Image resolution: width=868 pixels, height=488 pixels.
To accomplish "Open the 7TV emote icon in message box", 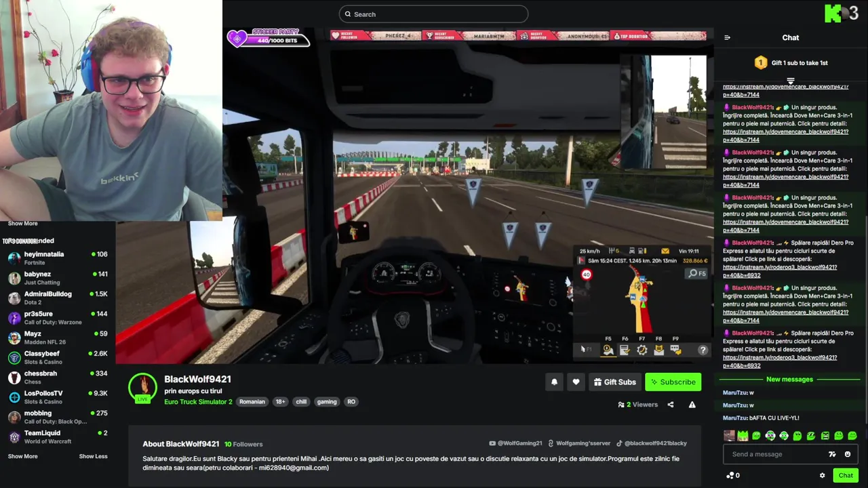I will click(x=833, y=454).
